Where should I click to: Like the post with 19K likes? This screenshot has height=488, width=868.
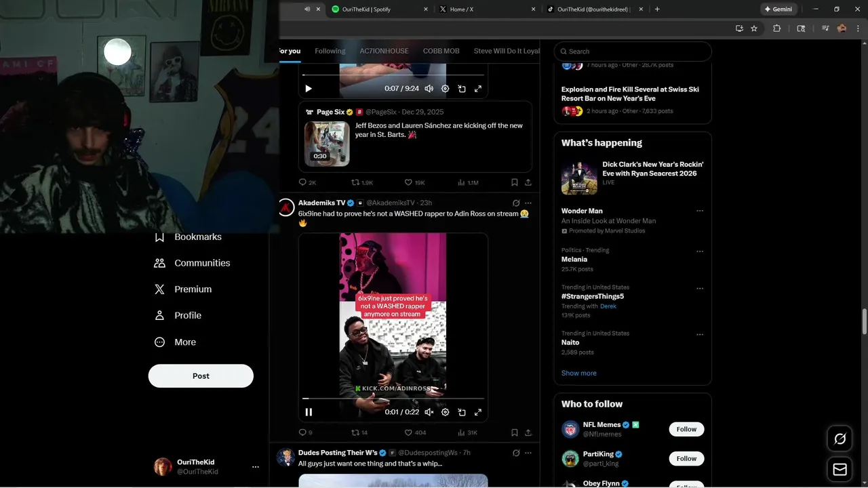(415, 182)
